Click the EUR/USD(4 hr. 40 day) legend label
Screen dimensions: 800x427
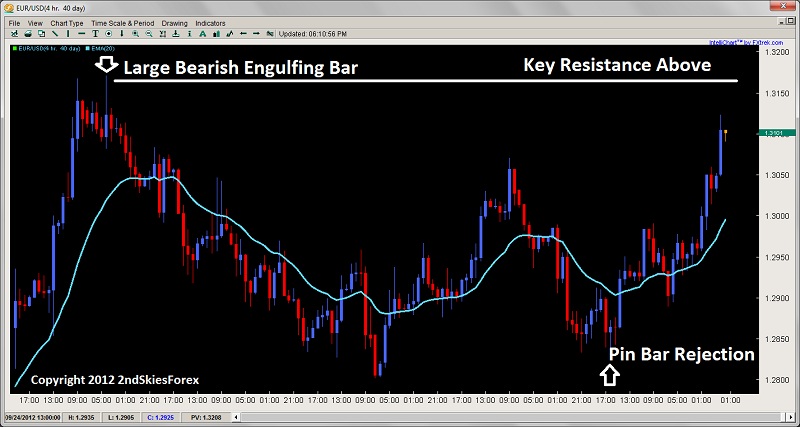point(49,48)
